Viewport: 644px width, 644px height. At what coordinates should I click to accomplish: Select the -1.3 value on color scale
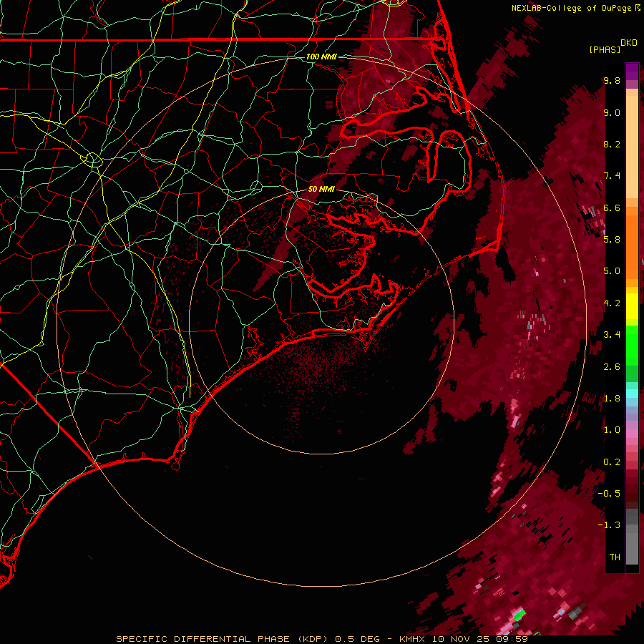click(609, 525)
